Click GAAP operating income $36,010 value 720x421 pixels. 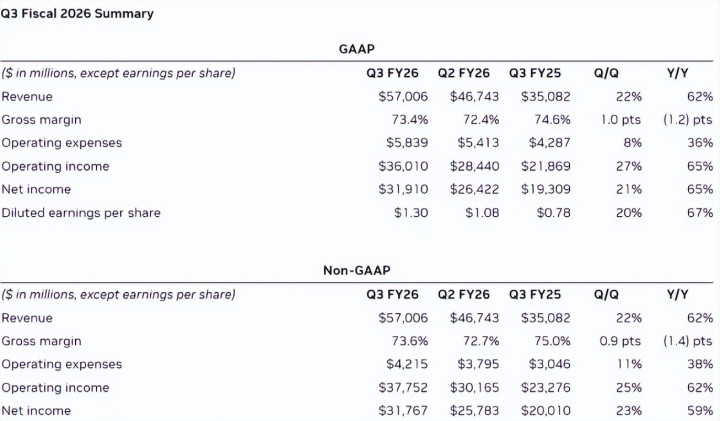coord(401,166)
